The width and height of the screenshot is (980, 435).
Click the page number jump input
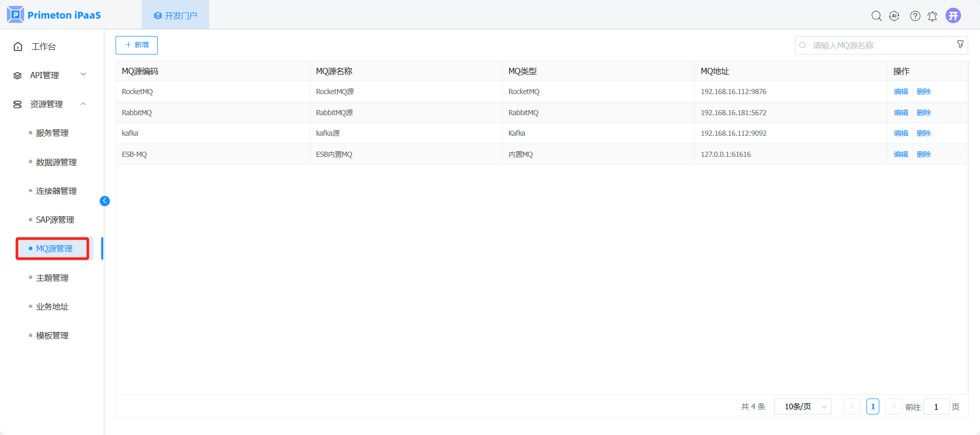click(x=935, y=407)
